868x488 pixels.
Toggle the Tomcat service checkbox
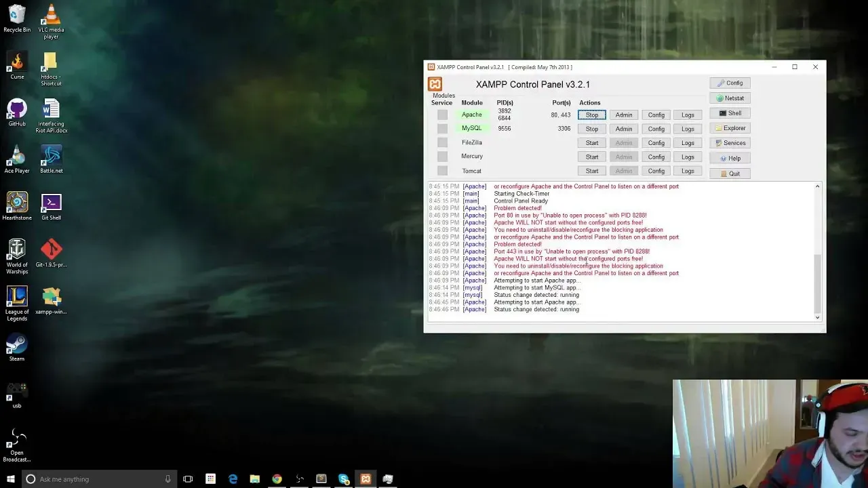442,171
